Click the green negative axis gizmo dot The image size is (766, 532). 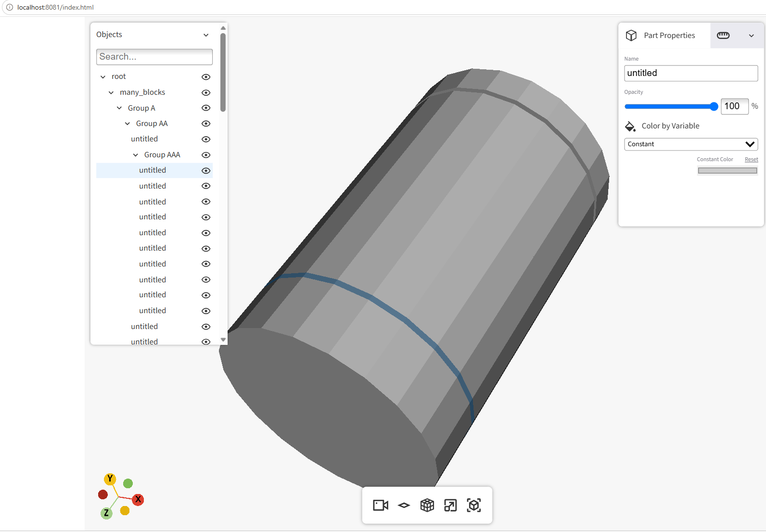(128, 483)
